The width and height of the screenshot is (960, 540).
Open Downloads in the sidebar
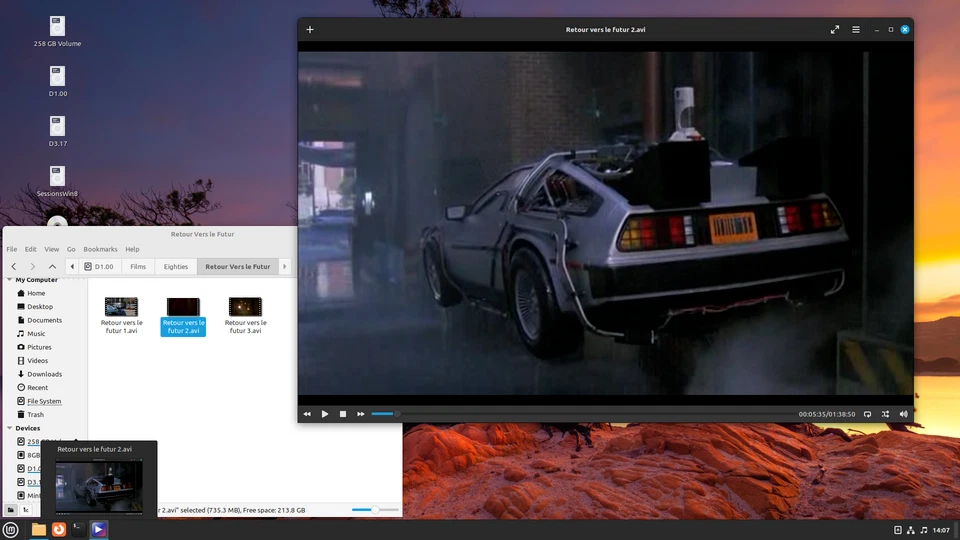44,374
